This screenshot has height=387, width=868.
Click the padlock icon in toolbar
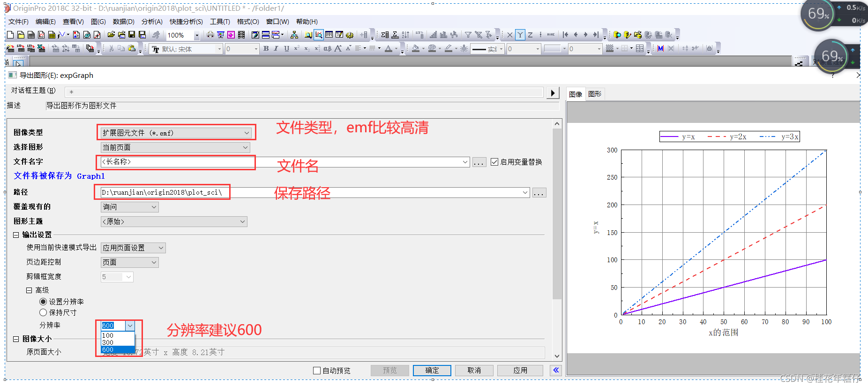pyautogui.click(x=709, y=48)
